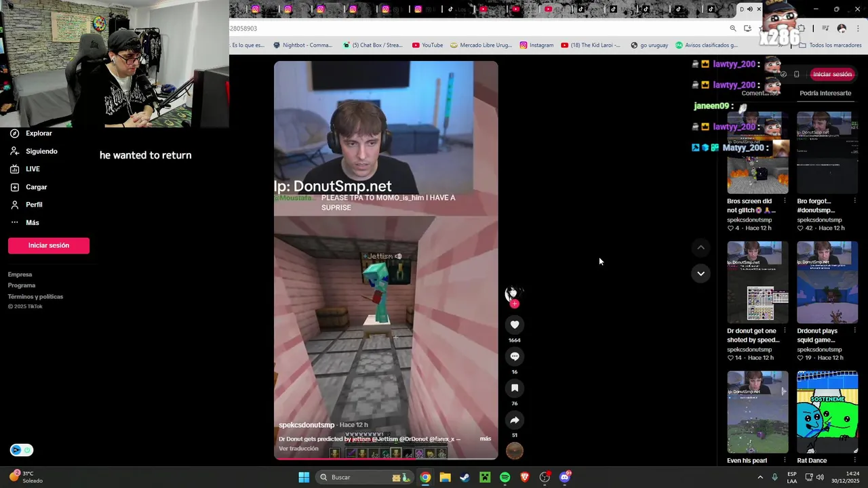
Task: Like the video with the heart icon
Action: (515, 325)
